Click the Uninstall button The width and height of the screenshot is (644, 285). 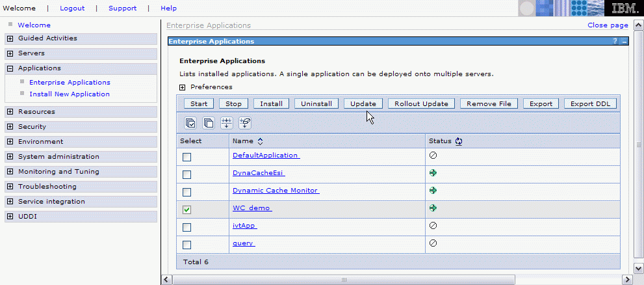[x=316, y=103]
